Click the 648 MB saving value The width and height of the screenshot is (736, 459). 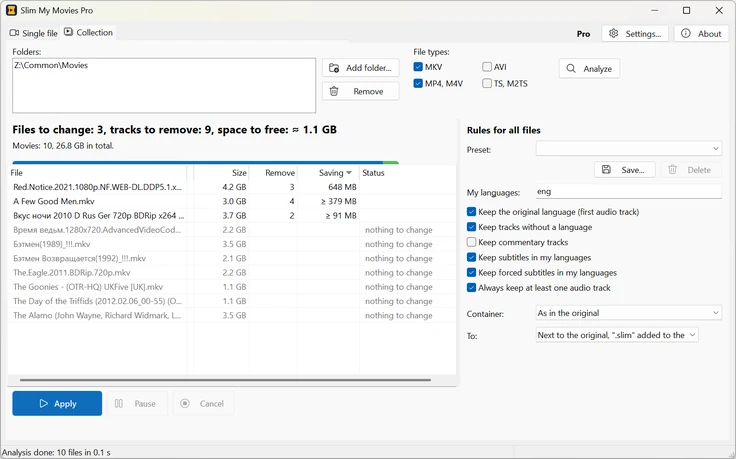click(342, 187)
